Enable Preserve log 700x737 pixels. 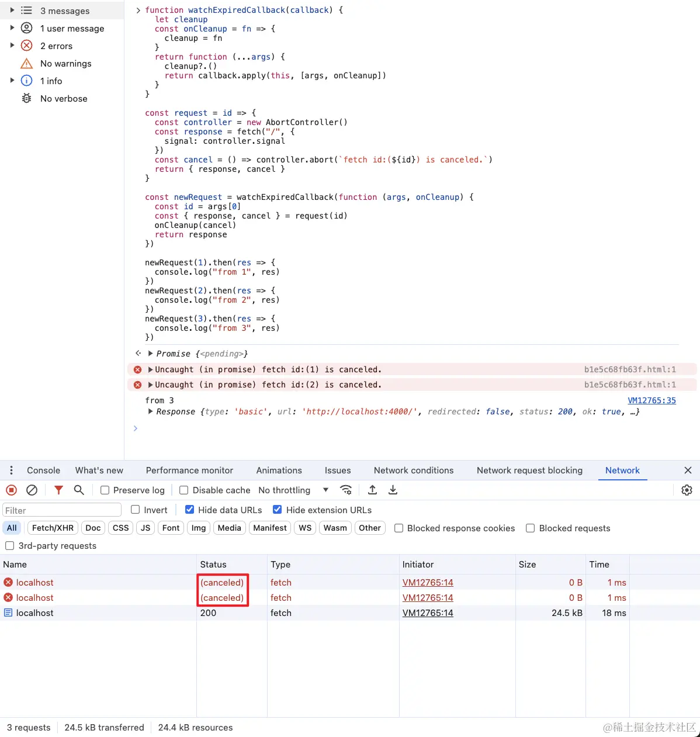click(x=105, y=490)
